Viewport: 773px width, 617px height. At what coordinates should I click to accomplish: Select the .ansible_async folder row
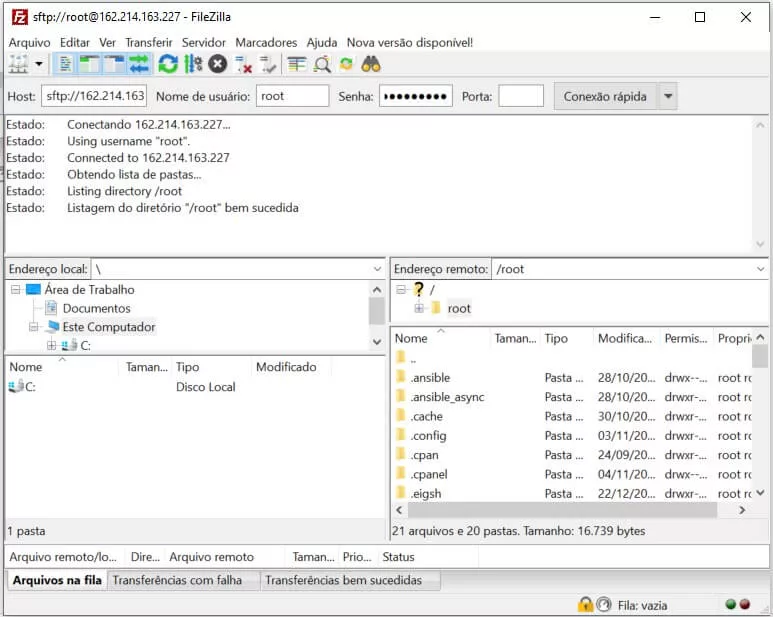[x=573, y=397]
